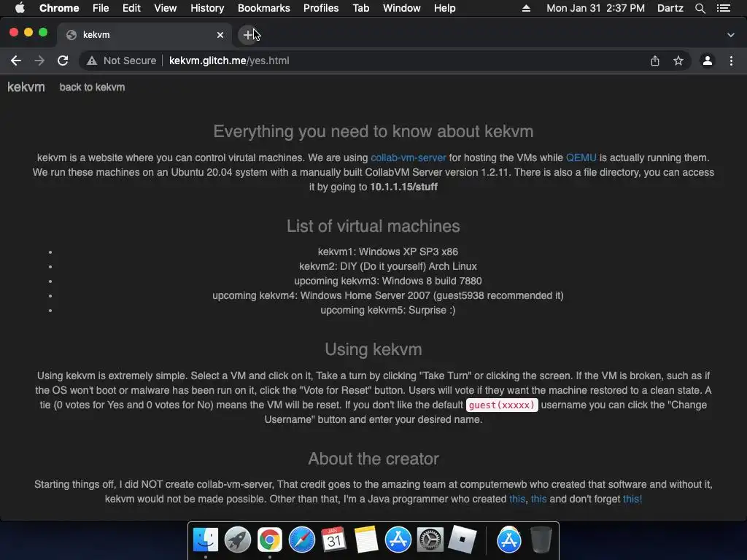Click the 10.1.1.15/stuff bold text
Image resolution: width=747 pixels, height=560 pixels.
[x=403, y=187]
